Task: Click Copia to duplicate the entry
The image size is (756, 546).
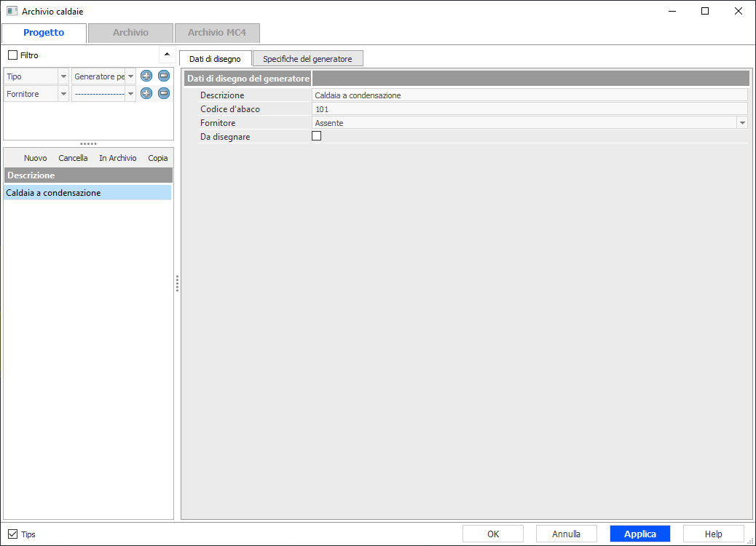Action: [x=157, y=158]
